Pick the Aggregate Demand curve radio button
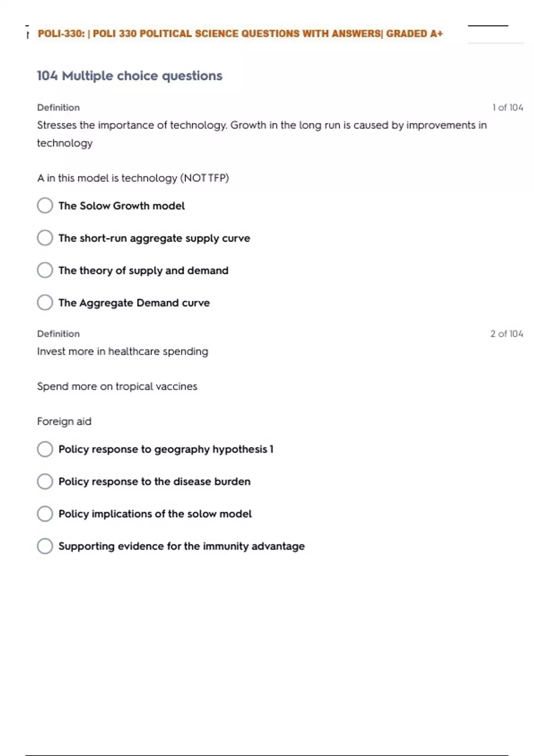Screen dimensions: 534x756 coord(45,302)
